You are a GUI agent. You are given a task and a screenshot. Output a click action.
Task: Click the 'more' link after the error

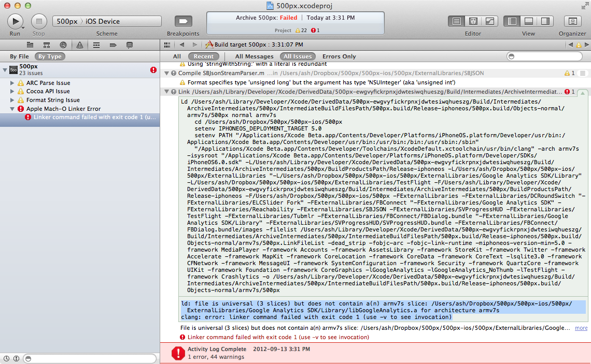pos(581,328)
